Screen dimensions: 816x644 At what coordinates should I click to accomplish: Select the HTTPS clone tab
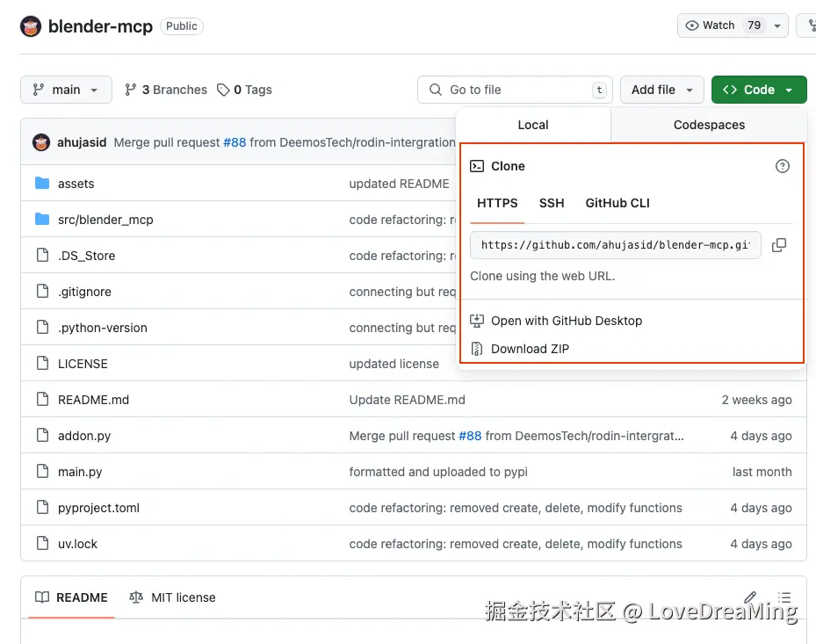pyautogui.click(x=497, y=203)
